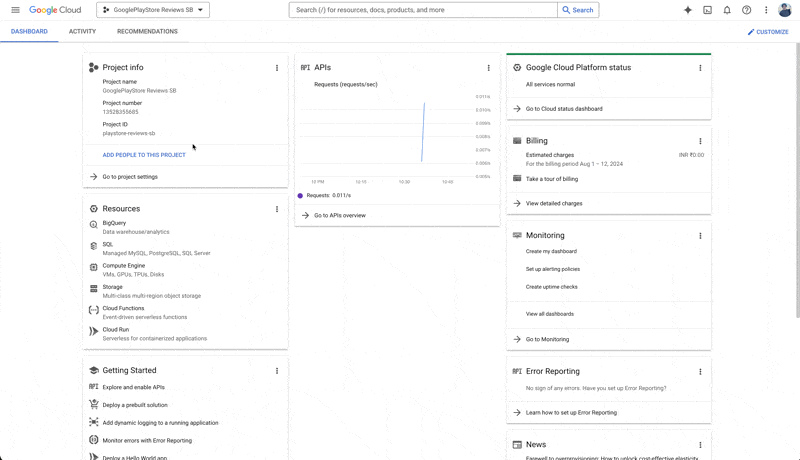Open Billing card three-dot menu

[700, 141]
